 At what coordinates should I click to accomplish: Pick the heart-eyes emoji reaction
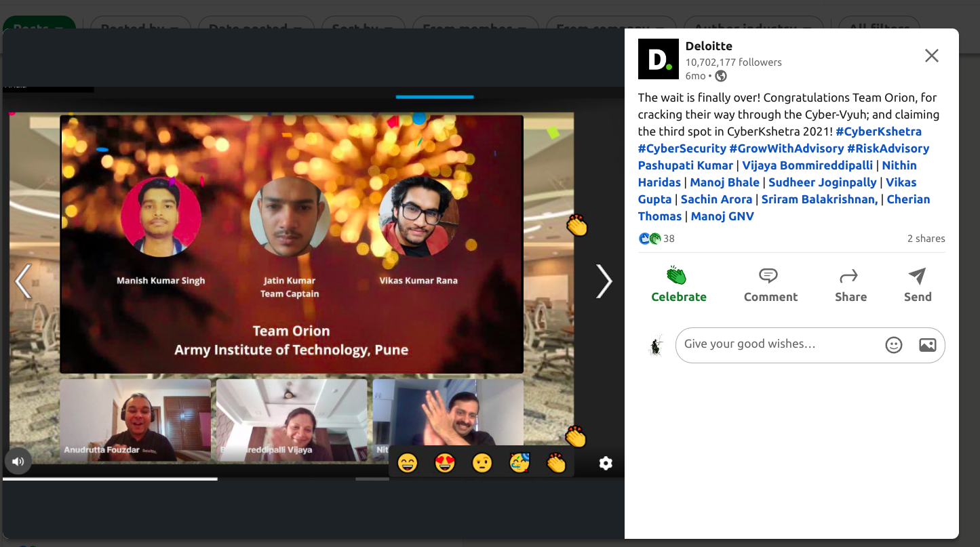445,464
